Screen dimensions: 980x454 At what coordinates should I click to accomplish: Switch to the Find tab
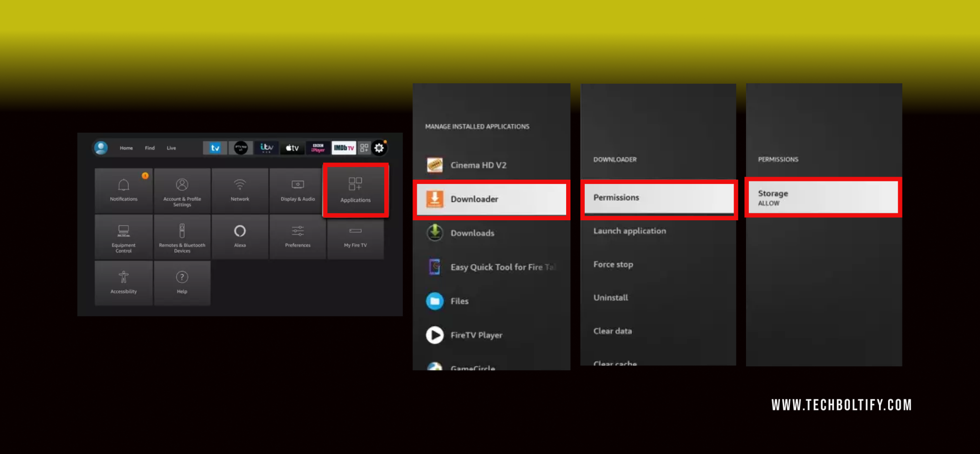[x=149, y=148]
